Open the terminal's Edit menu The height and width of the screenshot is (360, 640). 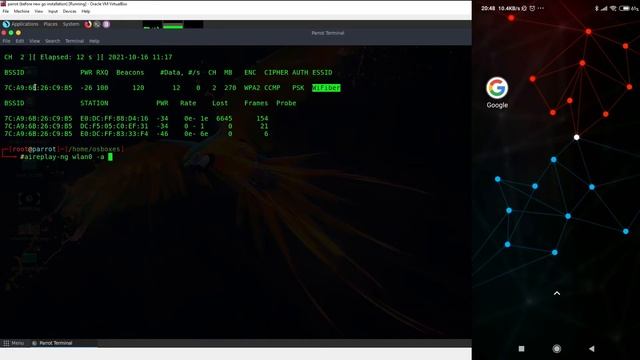[20, 41]
